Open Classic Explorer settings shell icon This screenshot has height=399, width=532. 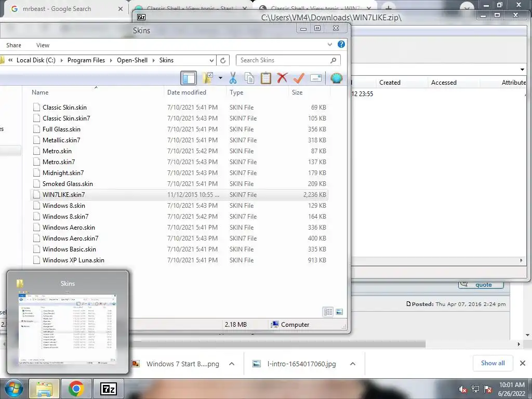click(336, 78)
